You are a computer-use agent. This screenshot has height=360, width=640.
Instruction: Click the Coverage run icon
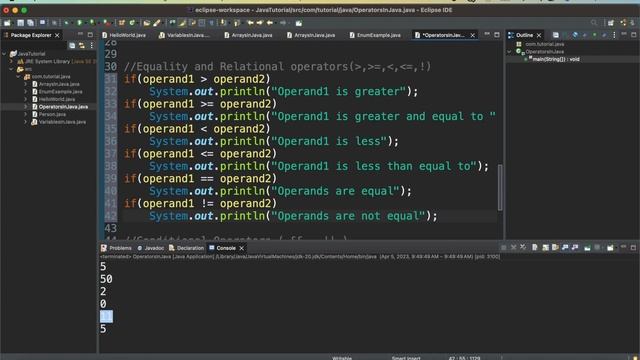tap(92, 23)
